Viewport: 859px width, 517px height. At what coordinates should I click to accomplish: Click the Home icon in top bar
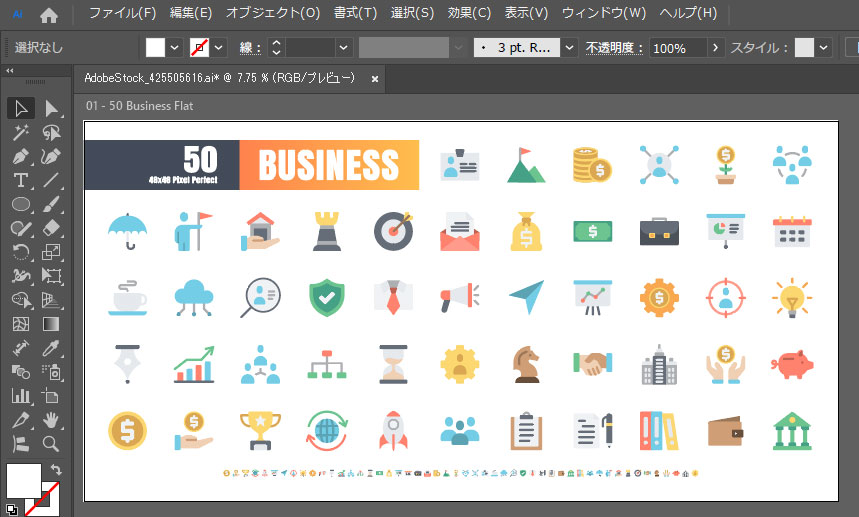pos(48,15)
